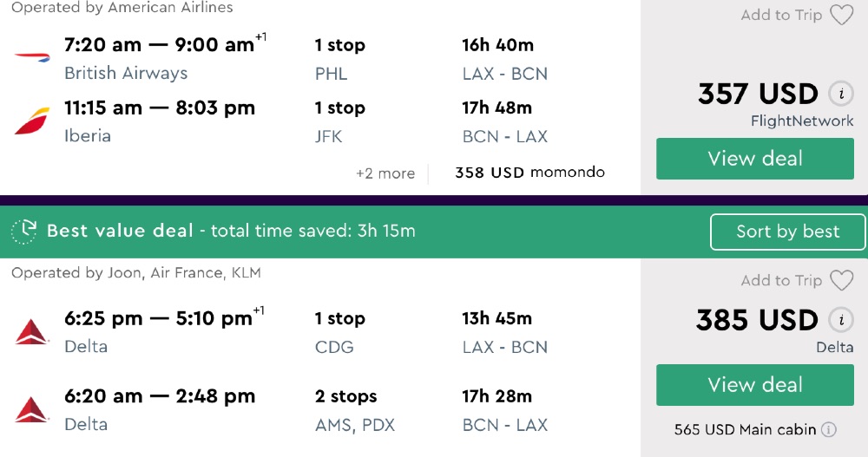Open price info icon beside 357 USD
This screenshot has width=868, height=457.
pyautogui.click(x=838, y=94)
